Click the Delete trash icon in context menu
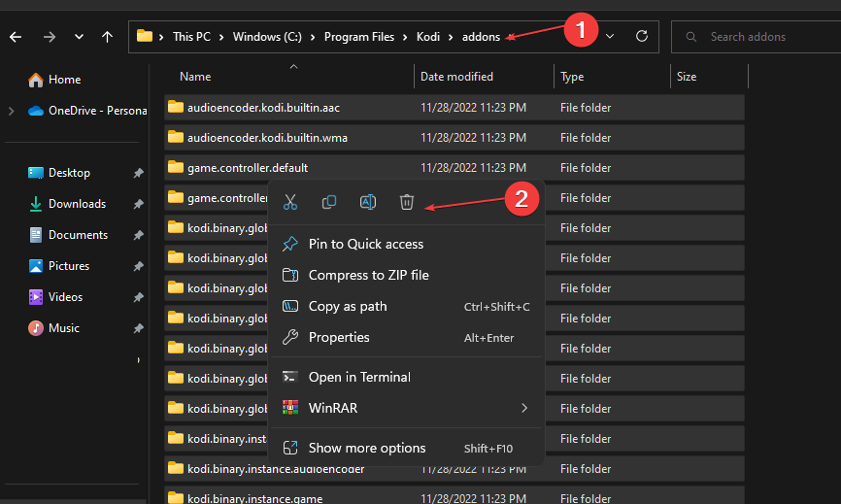Image resolution: width=841 pixels, height=504 pixels. click(x=407, y=202)
